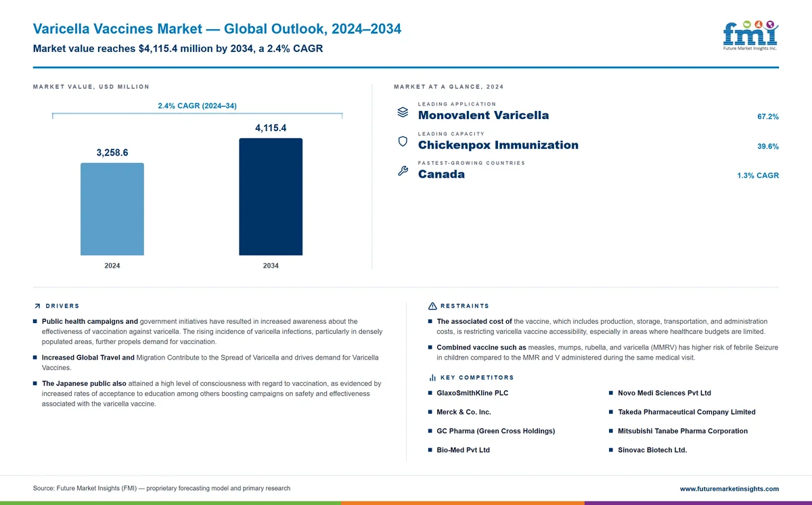Click the Increased Global Travel bullet
Image resolution: width=812 pixels, height=505 pixels.
point(206,362)
